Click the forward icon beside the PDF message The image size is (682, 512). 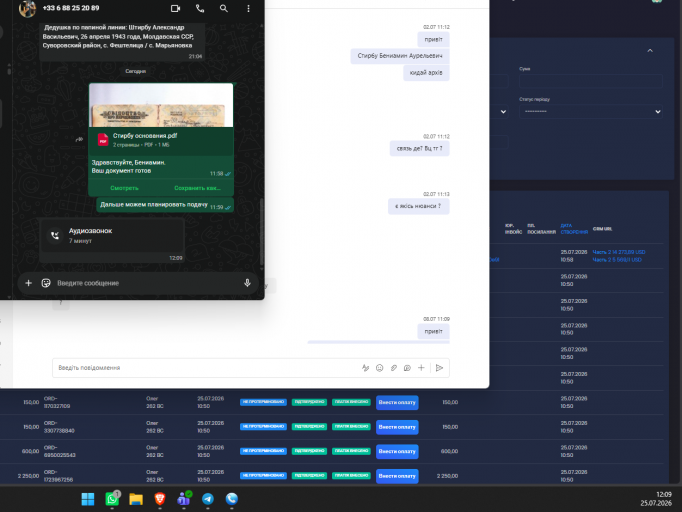pos(79,140)
